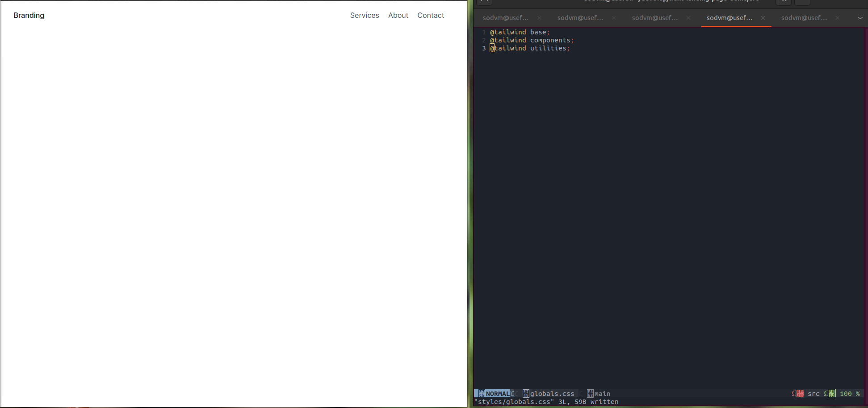Close the fifth terminal tab
This screenshot has width=868, height=408.
(x=838, y=18)
